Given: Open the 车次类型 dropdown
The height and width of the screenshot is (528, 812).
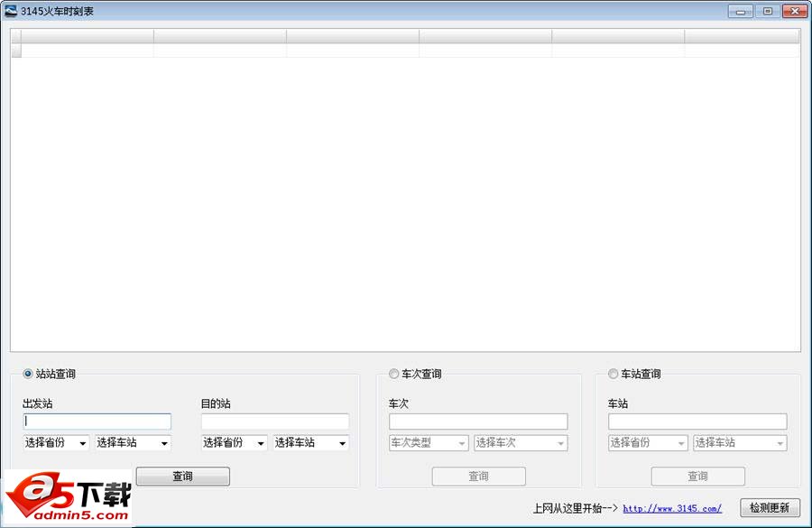Looking at the screenshot, I should (429, 443).
